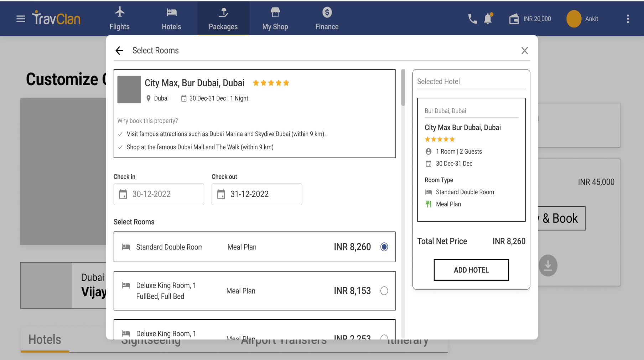Click bed icon of Standard Double Room row
Image resolution: width=644 pixels, height=360 pixels.
click(126, 247)
